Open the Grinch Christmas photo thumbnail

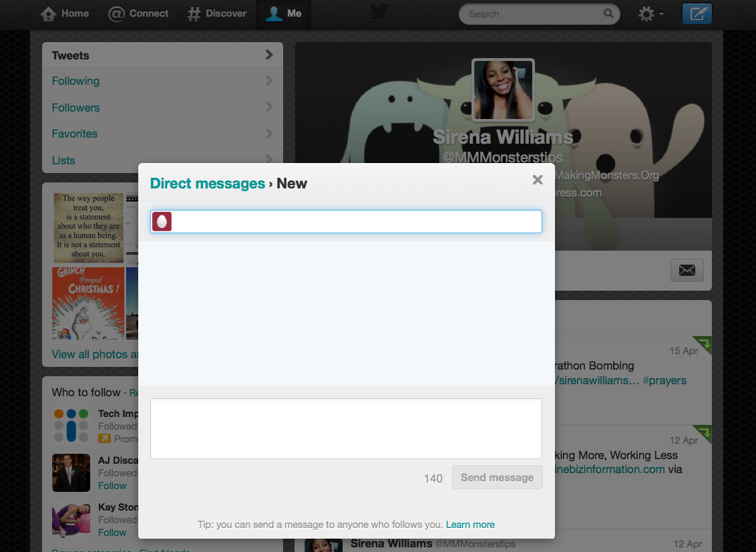87,303
